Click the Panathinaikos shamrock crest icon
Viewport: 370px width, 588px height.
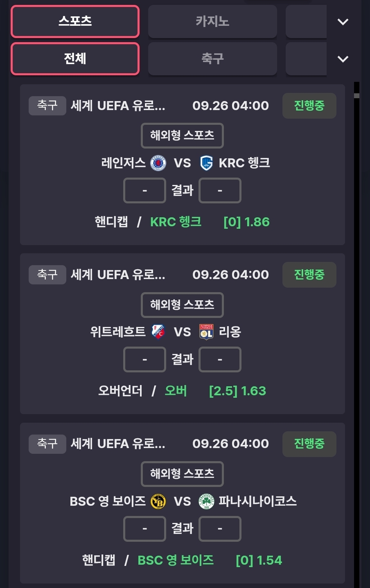pos(206,501)
